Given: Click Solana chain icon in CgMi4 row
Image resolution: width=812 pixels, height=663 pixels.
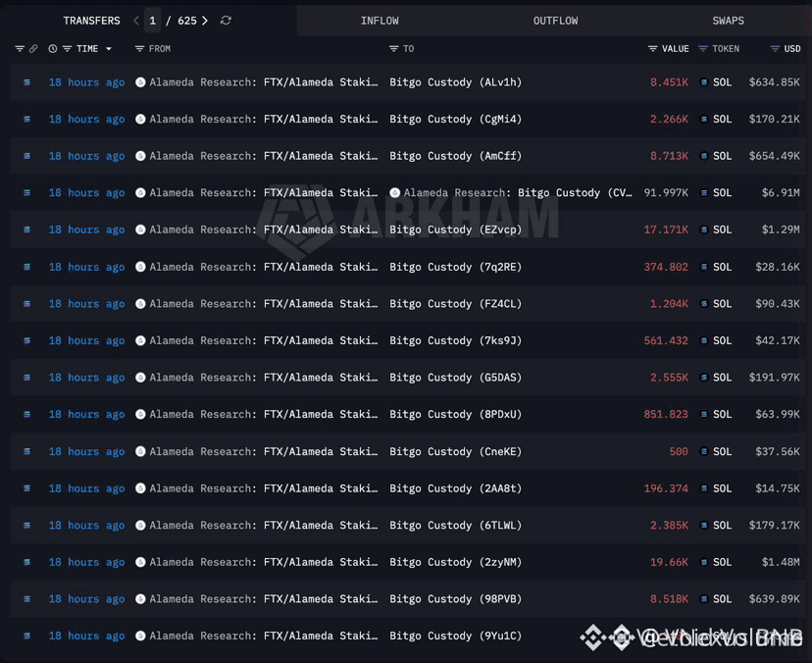Looking at the screenshot, I should (x=26, y=119).
